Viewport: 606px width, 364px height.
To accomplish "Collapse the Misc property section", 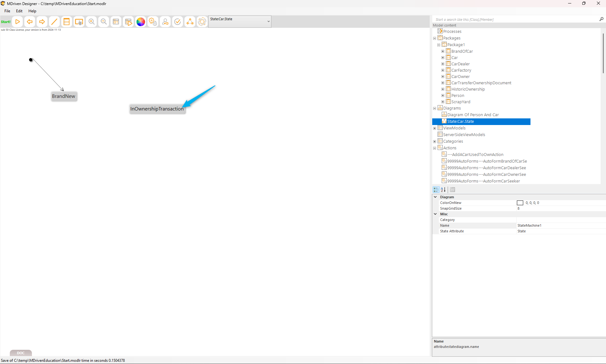I will coord(435,214).
